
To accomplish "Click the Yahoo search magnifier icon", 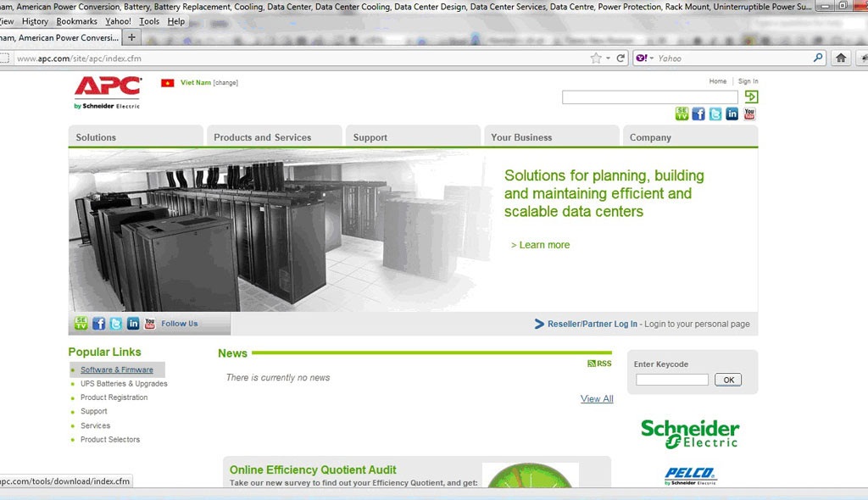I will click(818, 58).
